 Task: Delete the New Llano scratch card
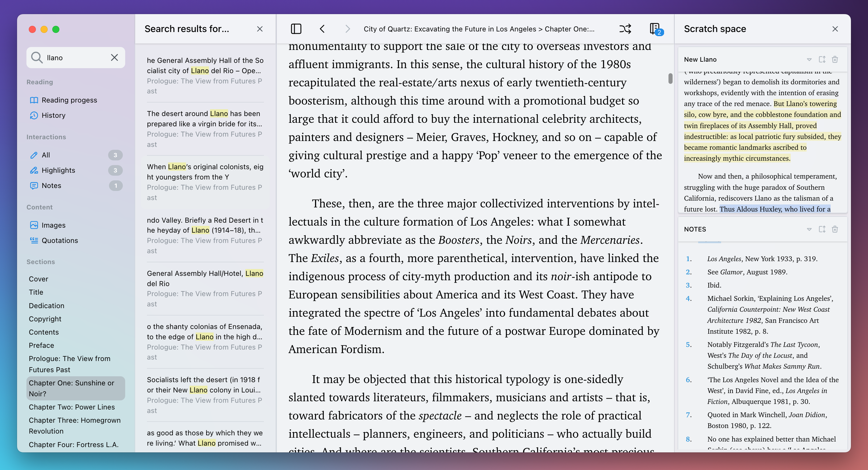835,60
